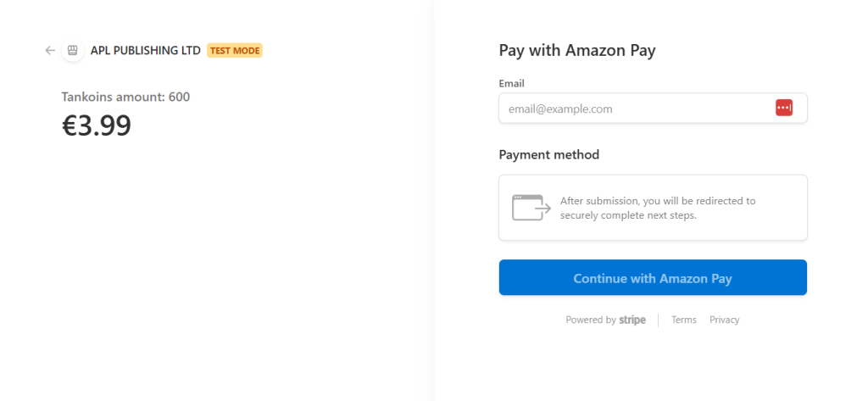Select the Tankoins amount: 600 text
The image size is (868, 401).
(125, 97)
